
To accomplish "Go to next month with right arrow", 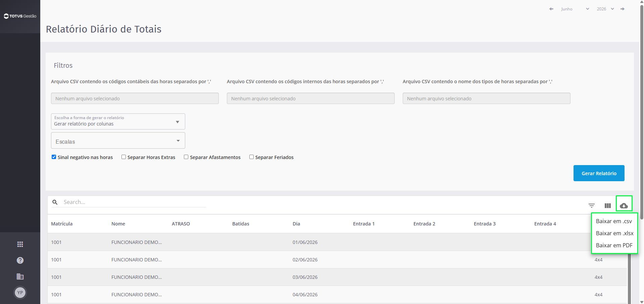I will (x=623, y=9).
